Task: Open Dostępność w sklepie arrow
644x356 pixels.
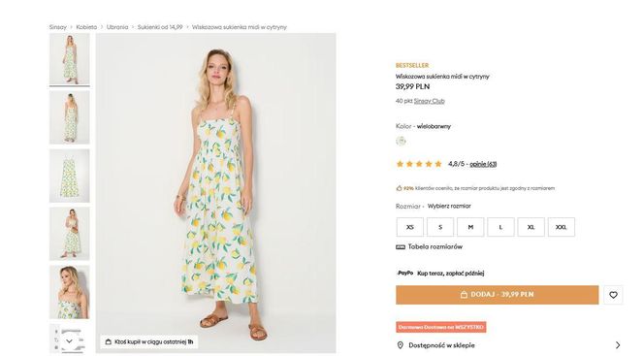Action: 618,345
